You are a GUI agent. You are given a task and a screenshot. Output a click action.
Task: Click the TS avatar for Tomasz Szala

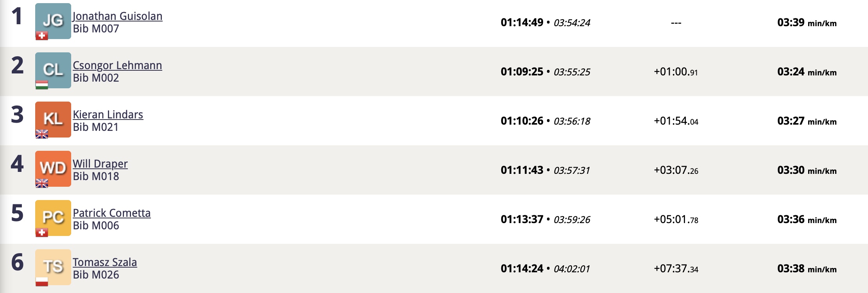click(x=53, y=267)
